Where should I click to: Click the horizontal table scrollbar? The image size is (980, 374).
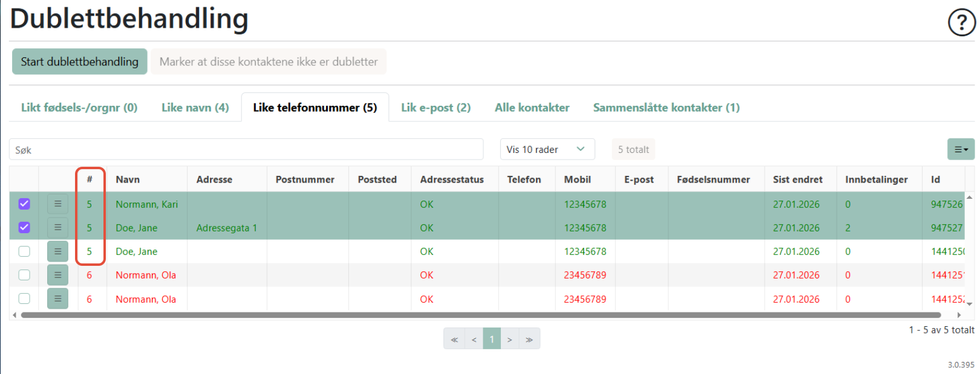click(481, 315)
